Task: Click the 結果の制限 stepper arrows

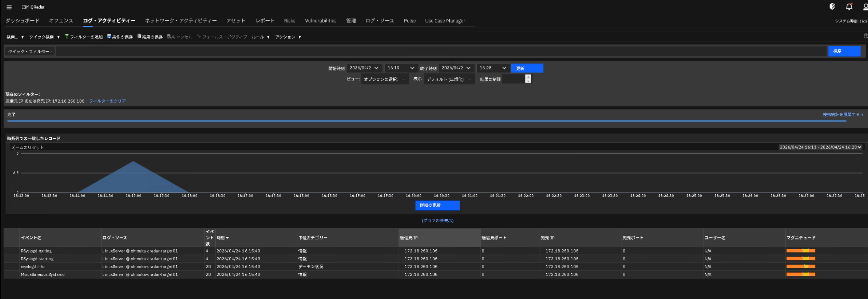Action: click(x=528, y=79)
